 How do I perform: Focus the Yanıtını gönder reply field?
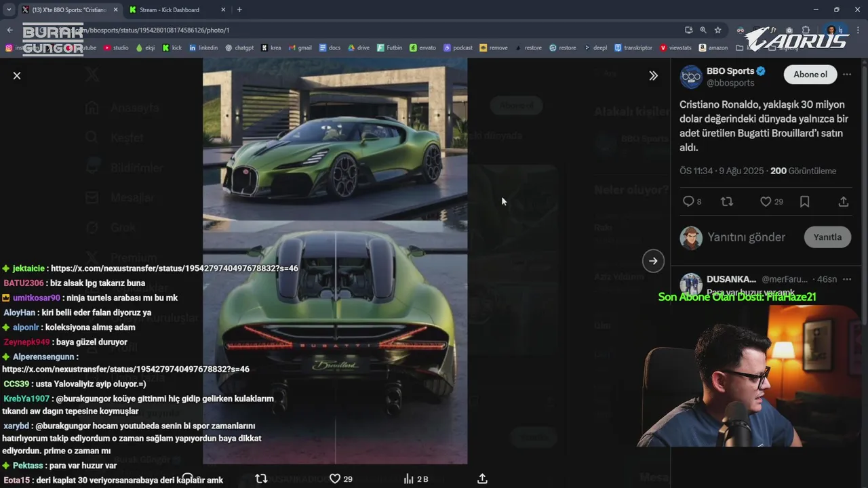746,237
